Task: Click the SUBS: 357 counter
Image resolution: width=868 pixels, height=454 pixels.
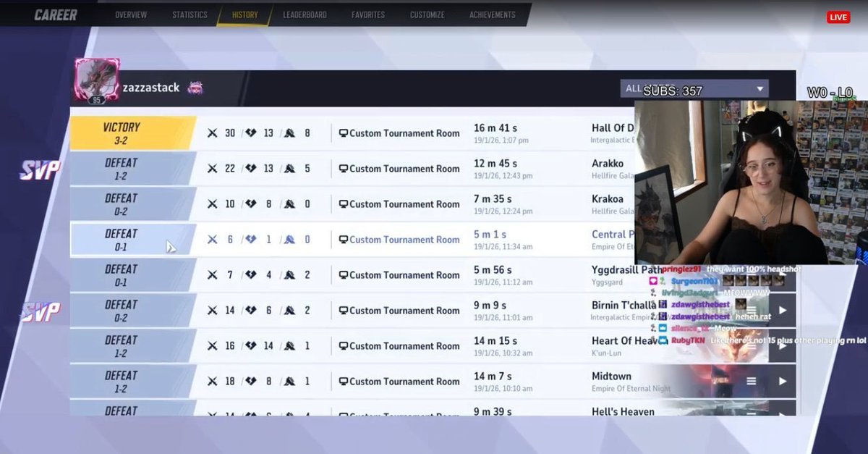Action: click(673, 91)
